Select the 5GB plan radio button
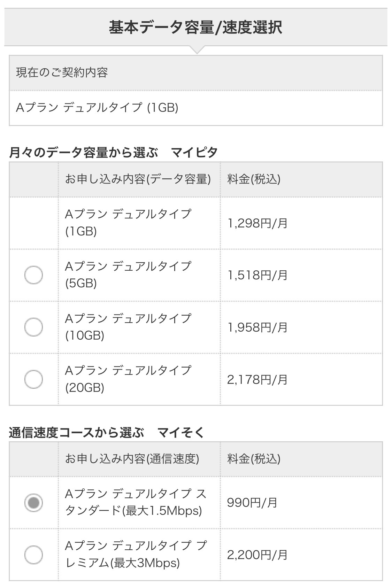The width and height of the screenshot is (392, 588). click(x=33, y=275)
